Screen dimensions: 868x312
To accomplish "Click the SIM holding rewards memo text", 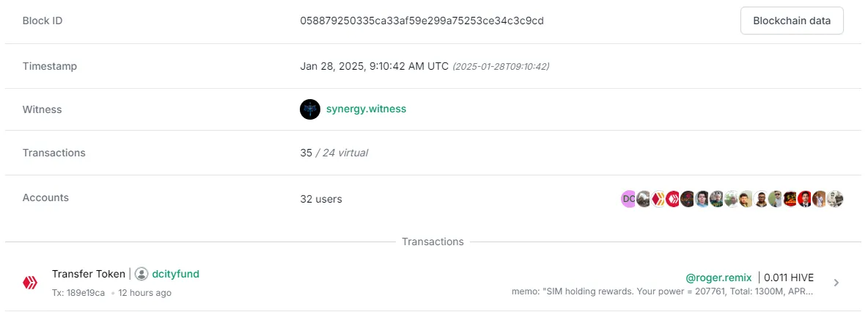I will point(663,291).
